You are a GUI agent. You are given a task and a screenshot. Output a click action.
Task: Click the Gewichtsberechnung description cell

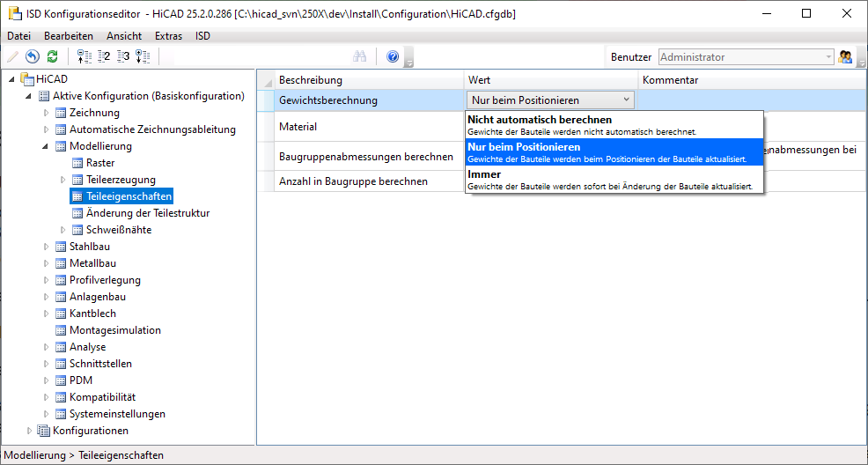click(x=369, y=100)
